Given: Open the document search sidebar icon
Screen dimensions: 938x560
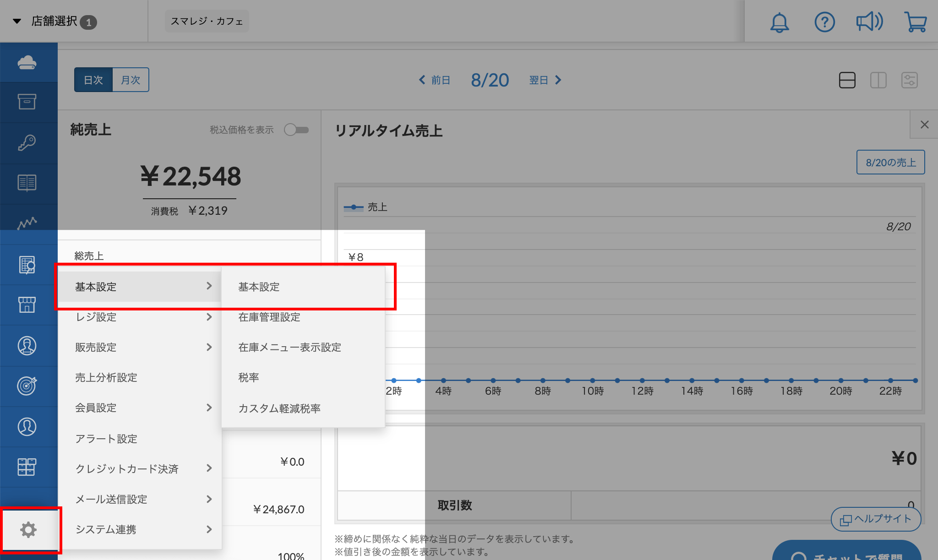Looking at the screenshot, I should pyautogui.click(x=27, y=265).
